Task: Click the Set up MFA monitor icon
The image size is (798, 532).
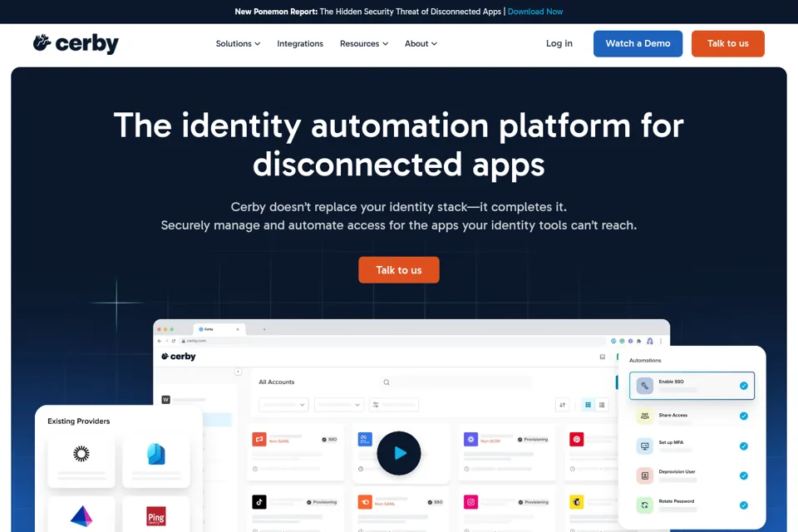Action: coord(644,446)
